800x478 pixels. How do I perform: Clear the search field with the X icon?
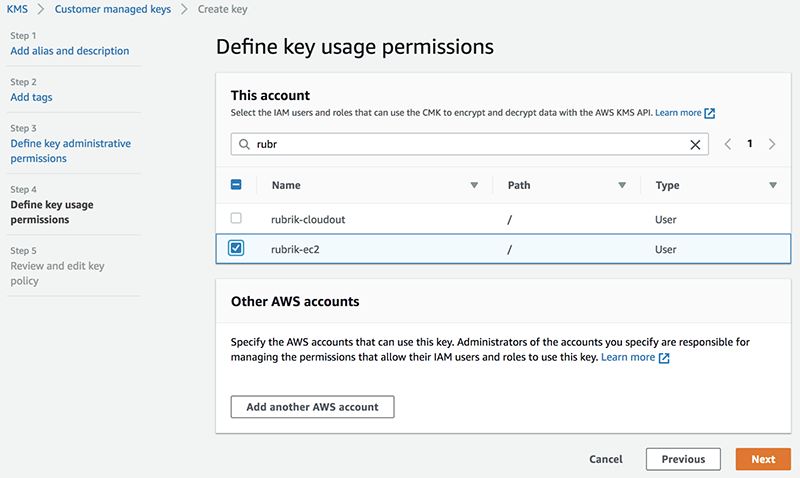pos(695,145)
